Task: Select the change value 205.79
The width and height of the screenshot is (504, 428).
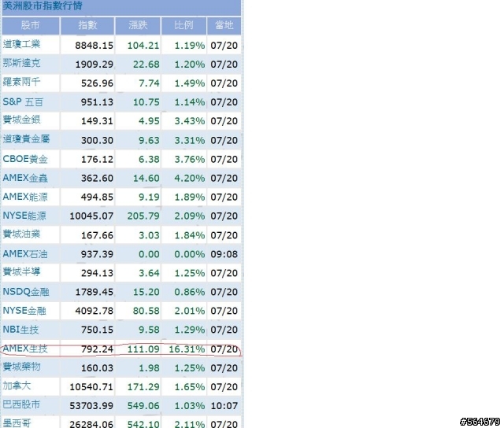Action: (143, 216)
